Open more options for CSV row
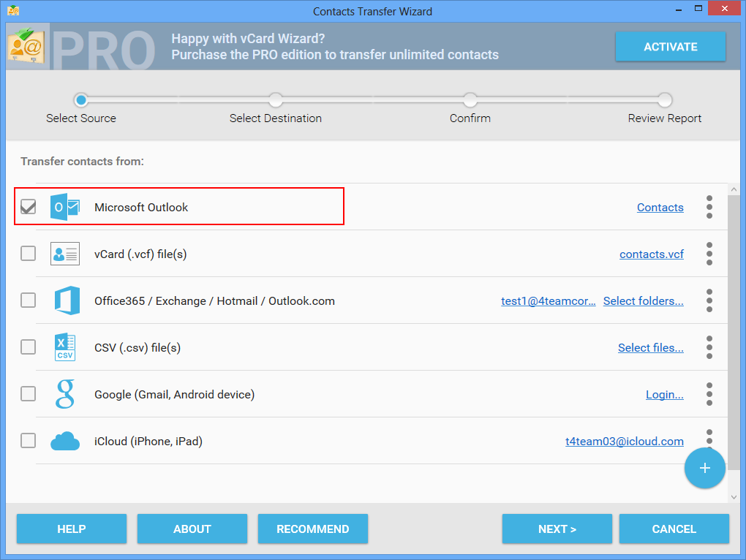Screen dimensions: 746x560 point(709,347)
